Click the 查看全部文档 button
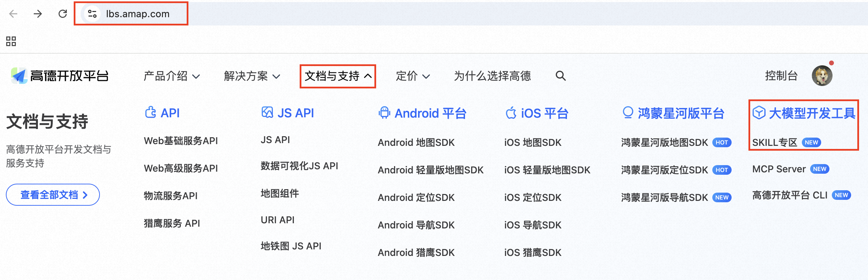The height and width of the screenshot is (280, 868). click(x=53, y=195)
